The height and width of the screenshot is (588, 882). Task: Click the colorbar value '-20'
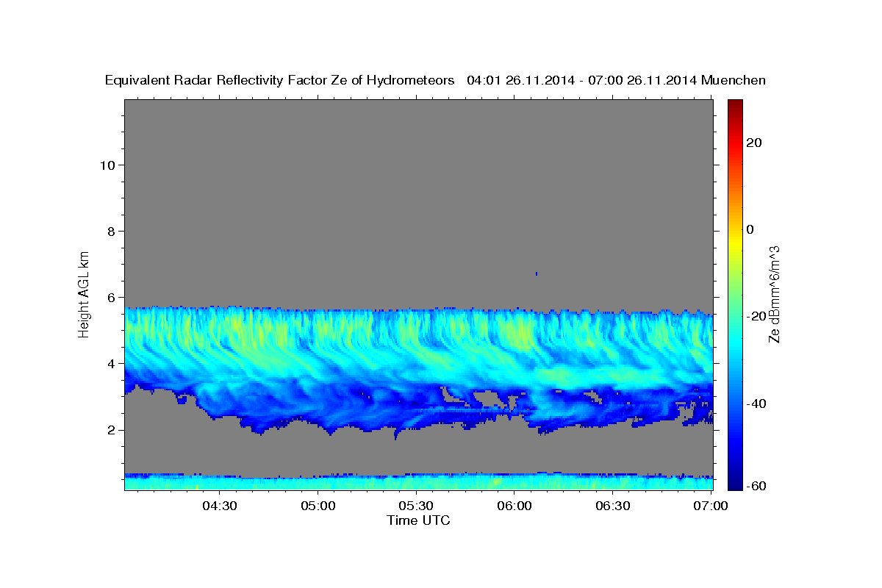pos(756,316)
